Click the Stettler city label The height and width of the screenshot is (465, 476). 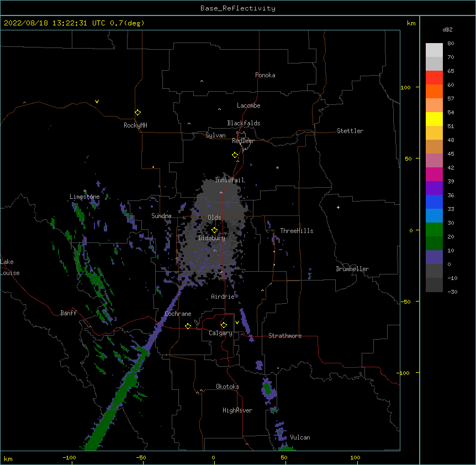tap(350, 131)
